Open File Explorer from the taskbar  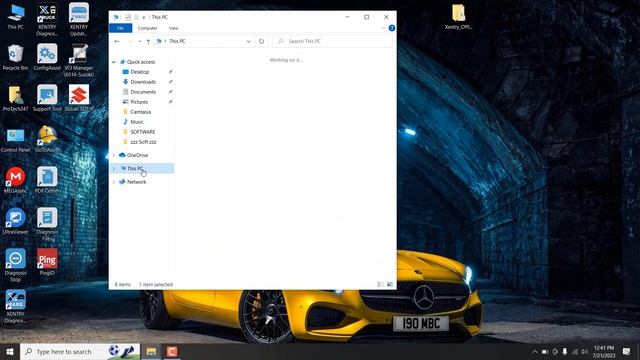click(x=151, y=351)
